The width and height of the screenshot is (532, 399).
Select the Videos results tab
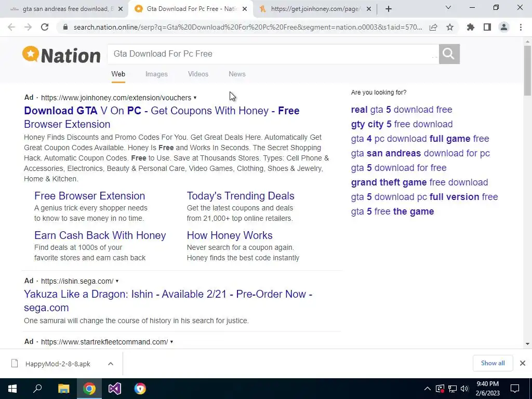[198, 74]
